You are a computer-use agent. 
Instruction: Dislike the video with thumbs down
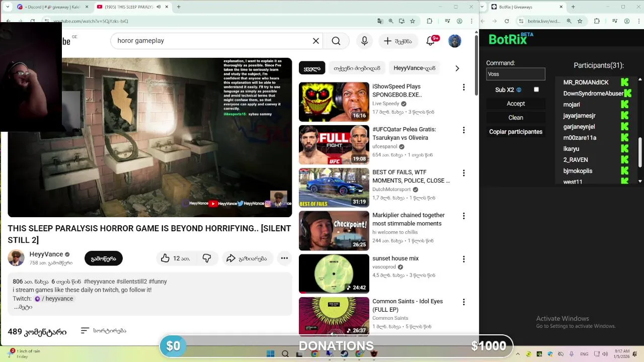pyautogui.click(x=207, y=258)
